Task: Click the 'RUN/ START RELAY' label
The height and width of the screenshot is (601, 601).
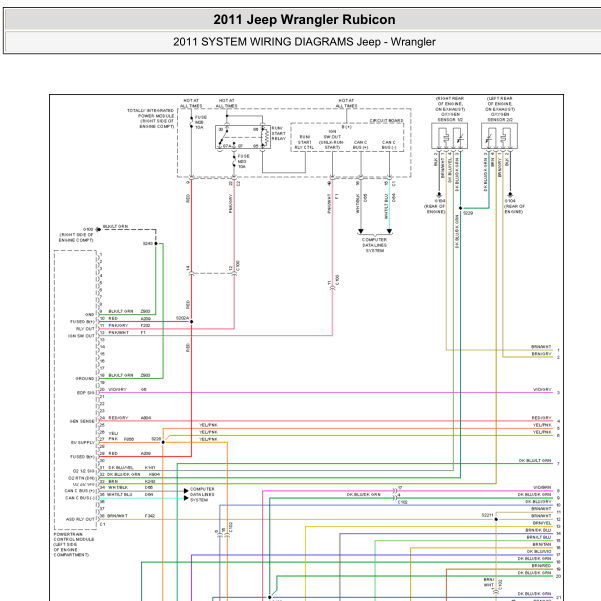Action: (279, 133)
